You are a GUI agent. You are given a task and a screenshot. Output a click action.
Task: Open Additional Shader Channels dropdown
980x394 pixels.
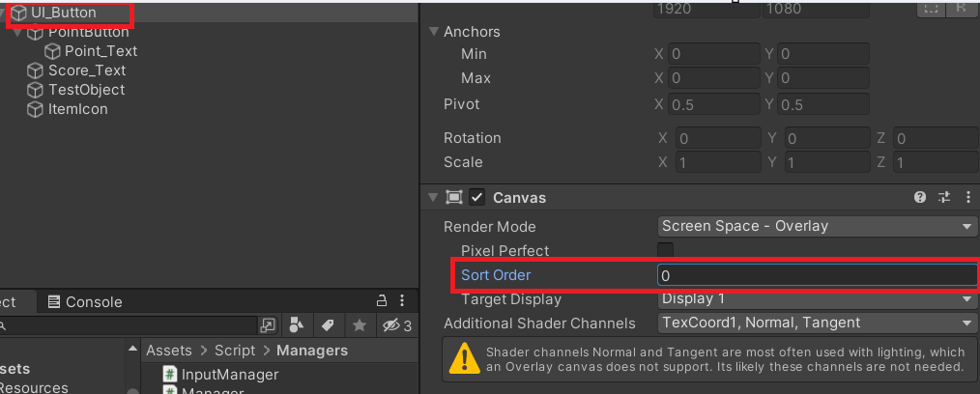point(817,323)
